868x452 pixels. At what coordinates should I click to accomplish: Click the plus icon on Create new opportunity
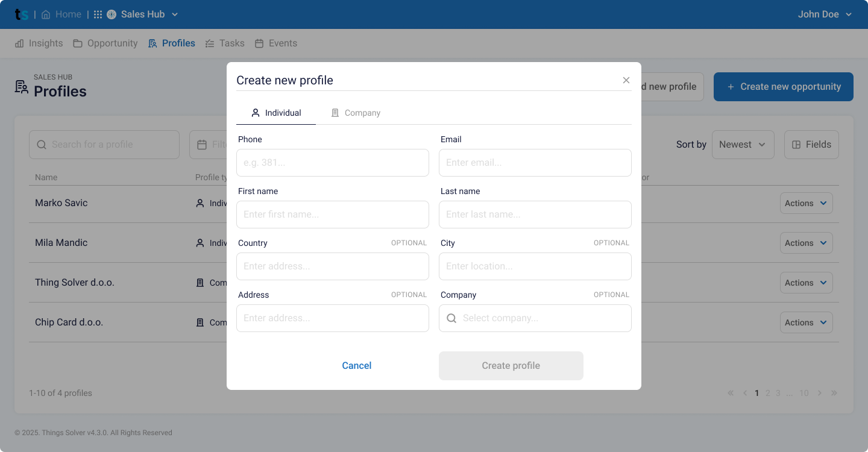click(731, 87)
